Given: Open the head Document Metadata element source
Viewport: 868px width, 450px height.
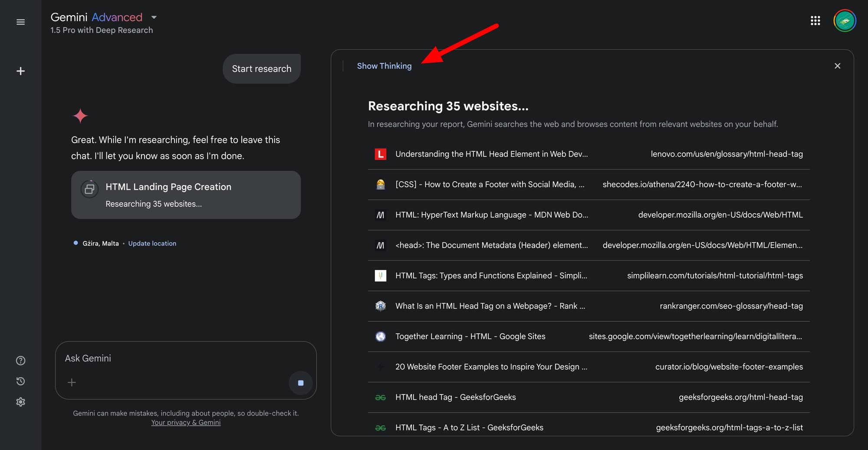Looking at the screenshot, I should tap(492, 245).
